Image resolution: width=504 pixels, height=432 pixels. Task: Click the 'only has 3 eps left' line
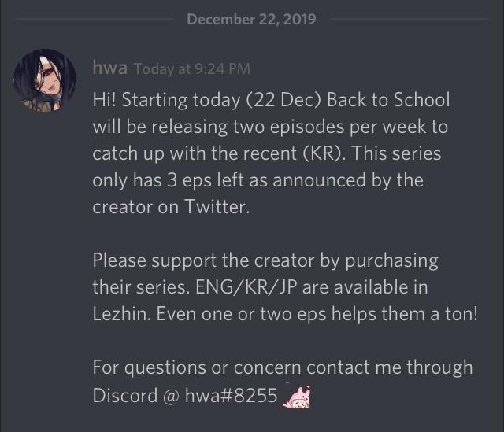pos(258,180)
